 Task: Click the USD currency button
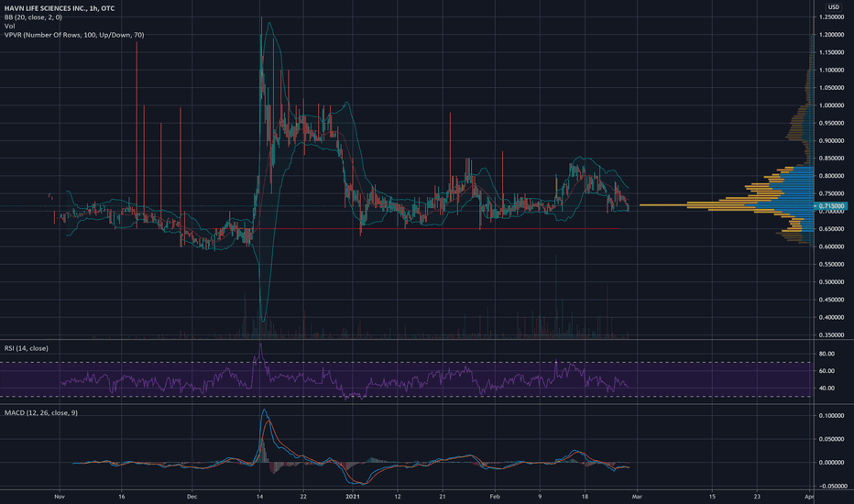[x=833, y=7]
